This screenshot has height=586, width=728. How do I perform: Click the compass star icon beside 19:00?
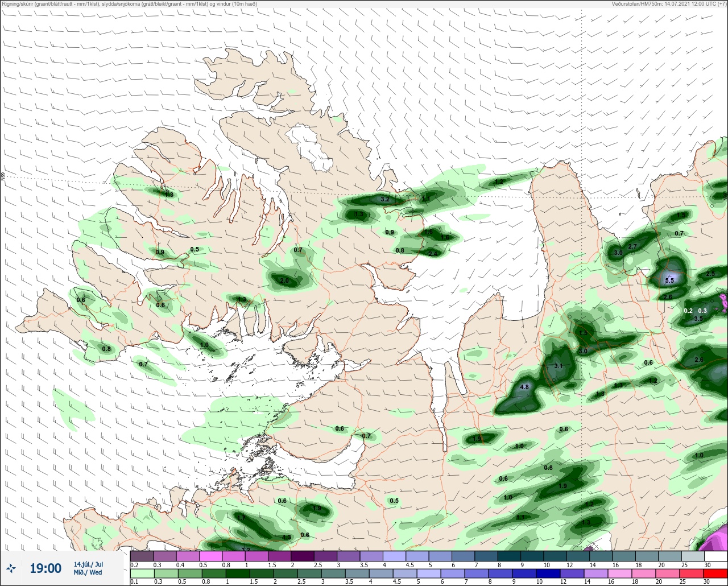pyautogui.click(x=11, y=568)
